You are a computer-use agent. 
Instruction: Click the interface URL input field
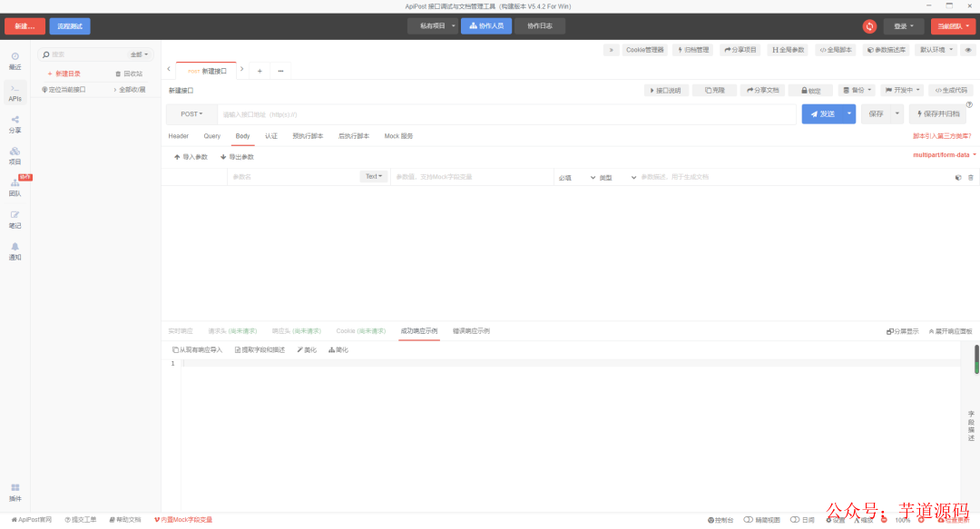[x=506, y=114]
